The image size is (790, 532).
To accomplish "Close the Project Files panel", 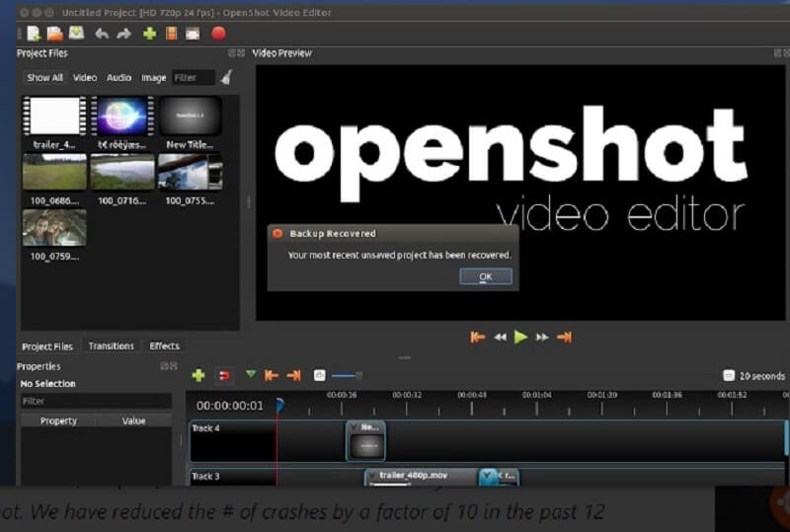I will tap(241, 53).
